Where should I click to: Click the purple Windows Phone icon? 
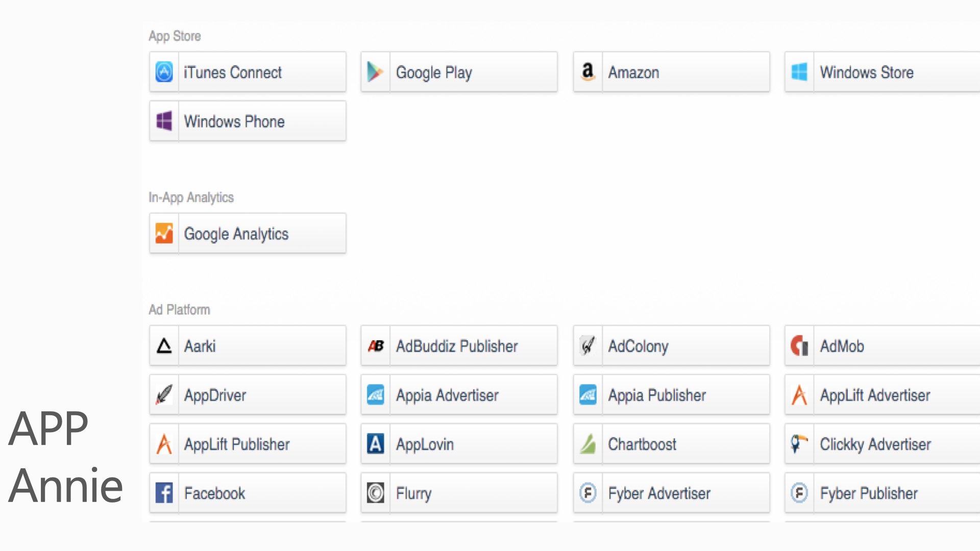(x=164, y=121)
